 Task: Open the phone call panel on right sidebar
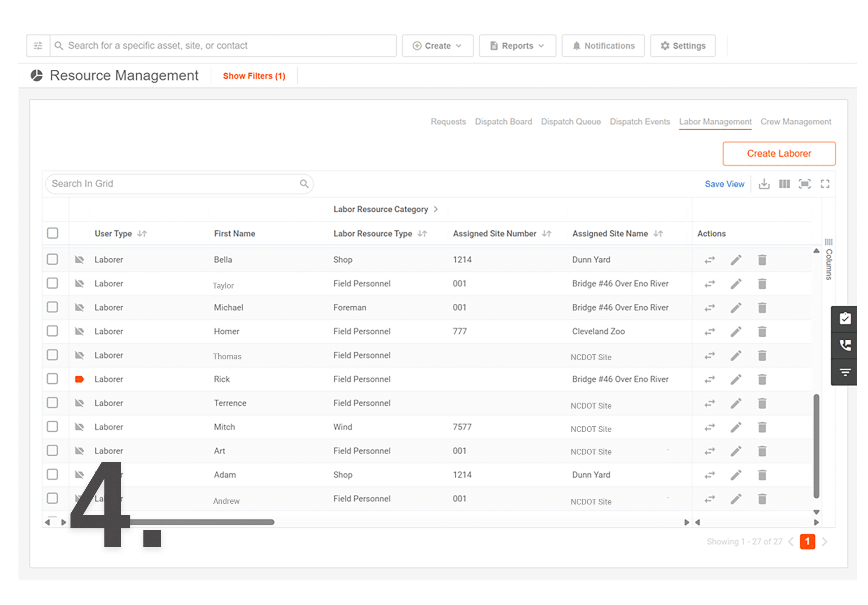pos(845,345)
